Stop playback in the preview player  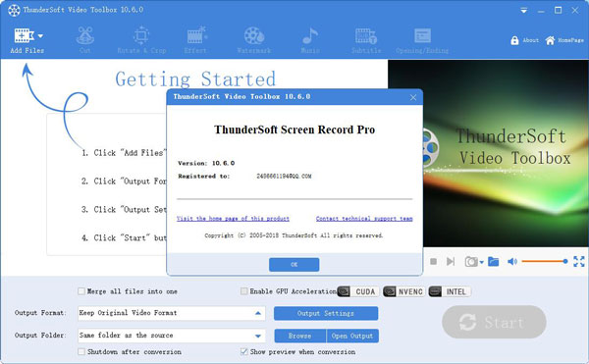coord(433,261)
